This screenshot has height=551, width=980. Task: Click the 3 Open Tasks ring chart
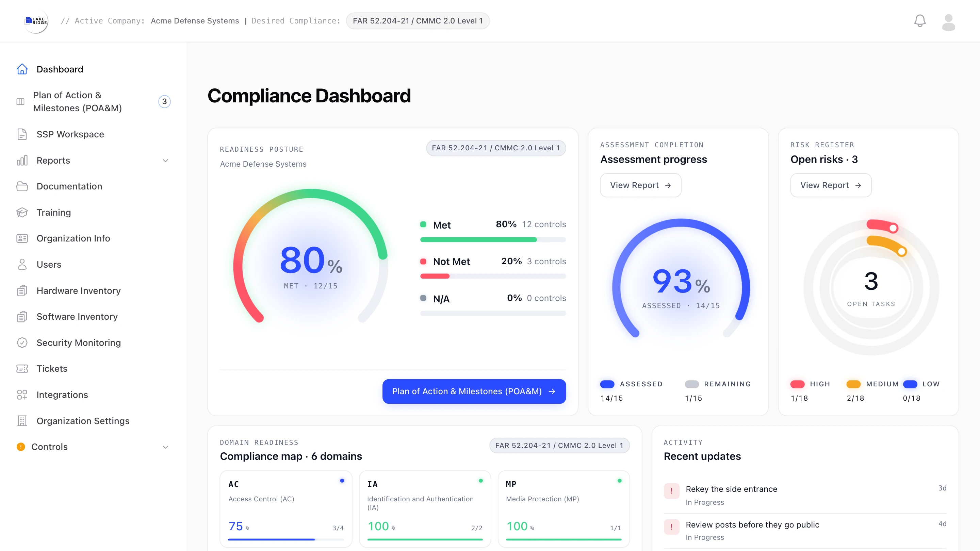(871, 287)
